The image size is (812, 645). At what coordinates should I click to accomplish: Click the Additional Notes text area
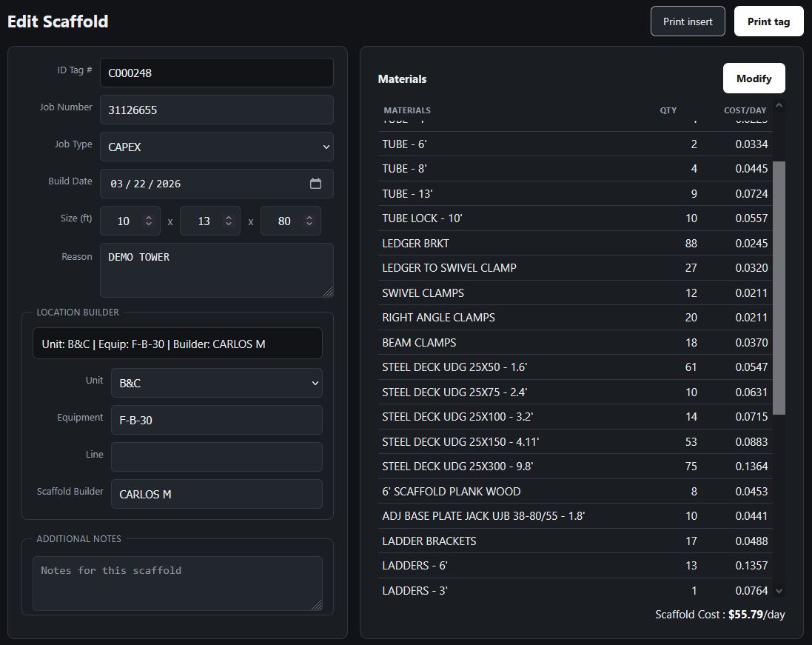(178, 584)
